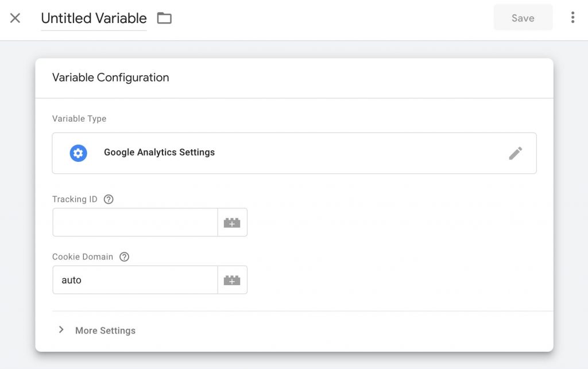The width and height of the screenshot is (588, 369).
Task: Open the variable type edit pencil icon
Action: pyautogui.click(x=516, y=153)
